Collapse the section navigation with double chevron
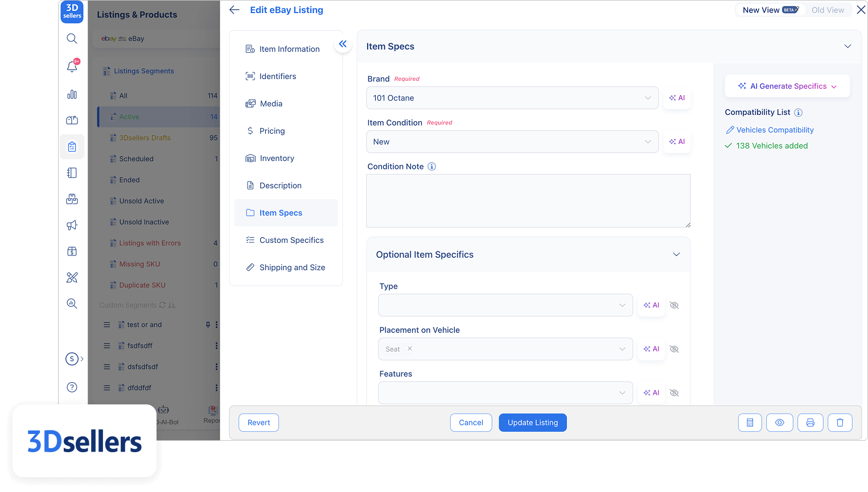 click(x=343, y=44)
